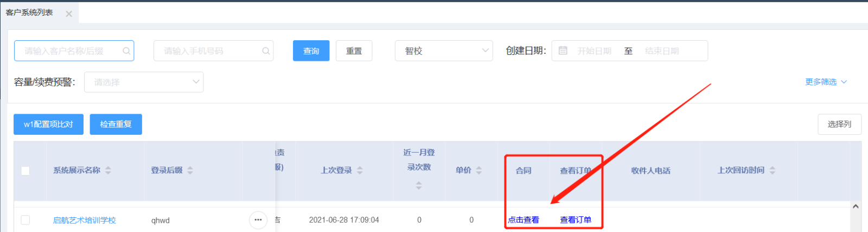This screenshot has height=232, width=868.
Task: Sort by 上次回访时间 column
Action: (x=772, y=170)
